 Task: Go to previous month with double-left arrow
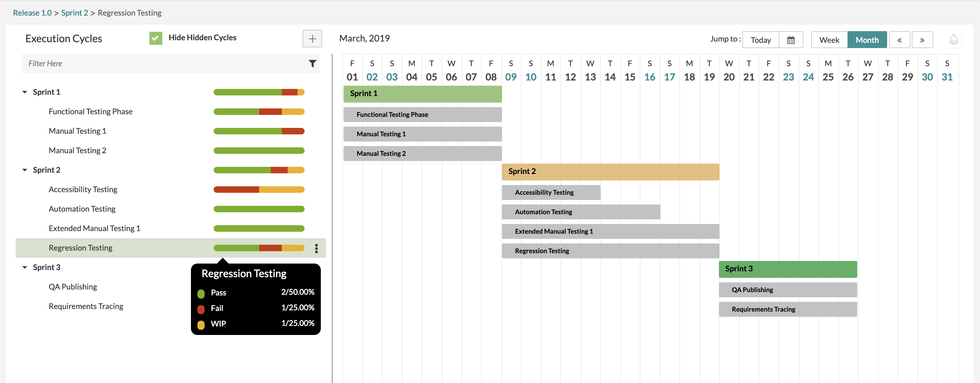point(899,40)
